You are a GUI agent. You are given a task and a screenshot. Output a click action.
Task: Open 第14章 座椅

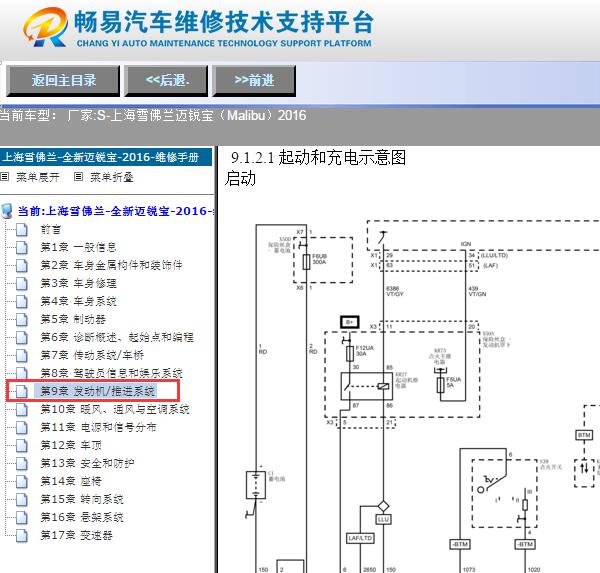(71, 481)
